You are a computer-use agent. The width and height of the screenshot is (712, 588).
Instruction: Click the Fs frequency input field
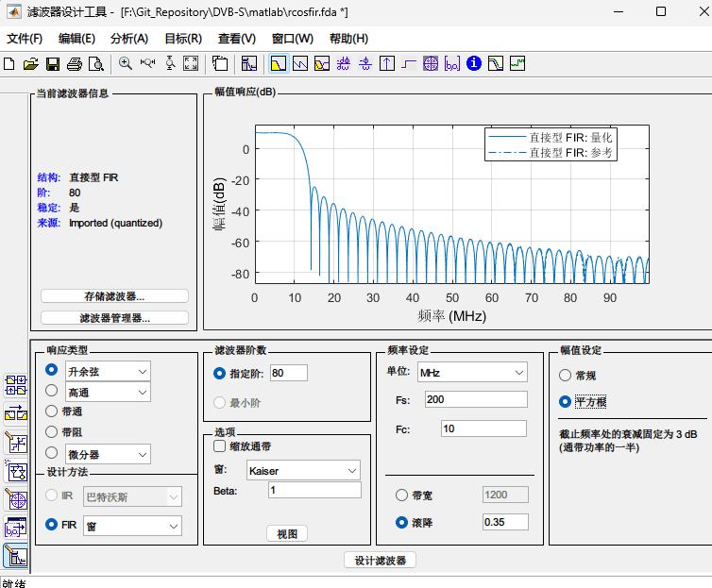476,399
